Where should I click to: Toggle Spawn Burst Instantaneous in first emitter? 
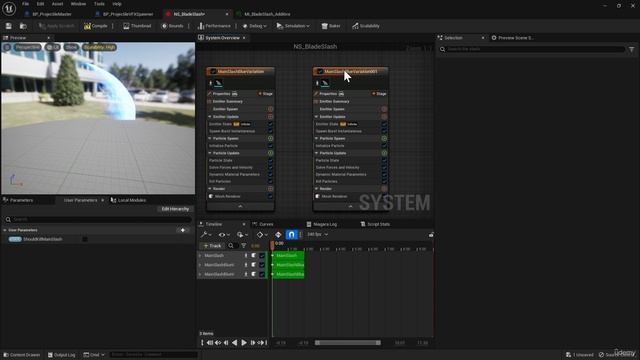[x=270, y=131]
